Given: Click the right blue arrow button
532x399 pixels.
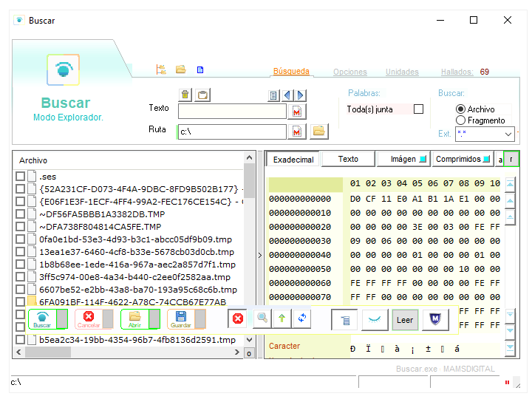Looking at the screenshot, I should point(300,95).
